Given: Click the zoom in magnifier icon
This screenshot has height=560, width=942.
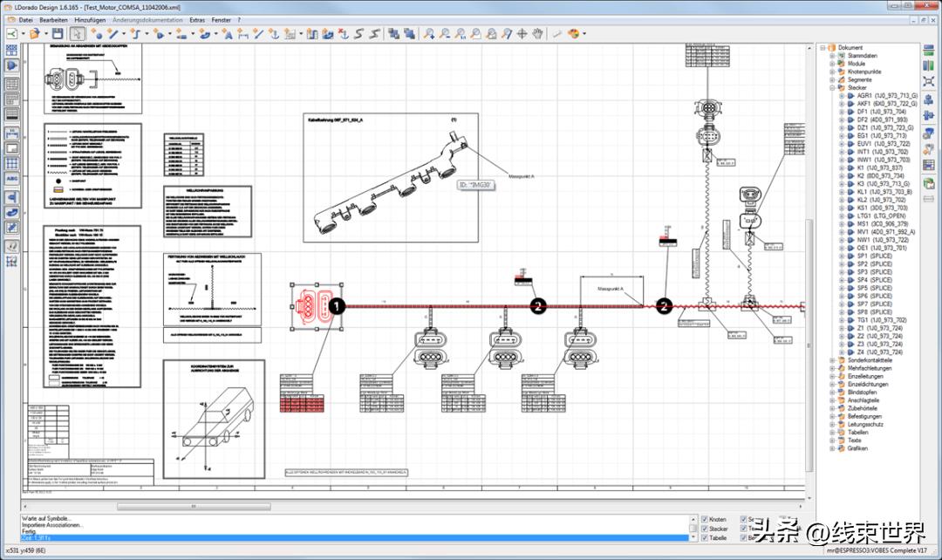Looking at the screenshot, I should [x=428, y=34].
